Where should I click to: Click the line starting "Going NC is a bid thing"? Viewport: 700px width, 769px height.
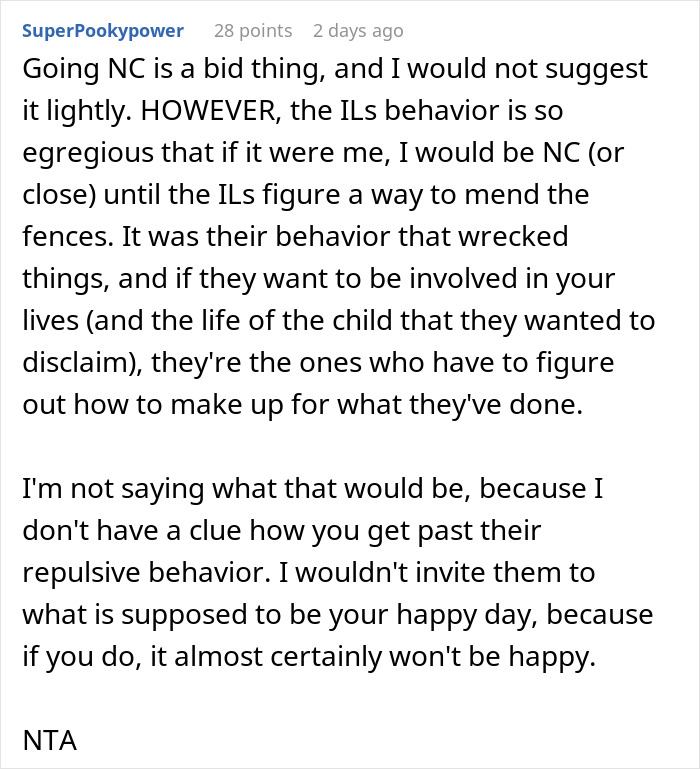(x=334, y=69)
